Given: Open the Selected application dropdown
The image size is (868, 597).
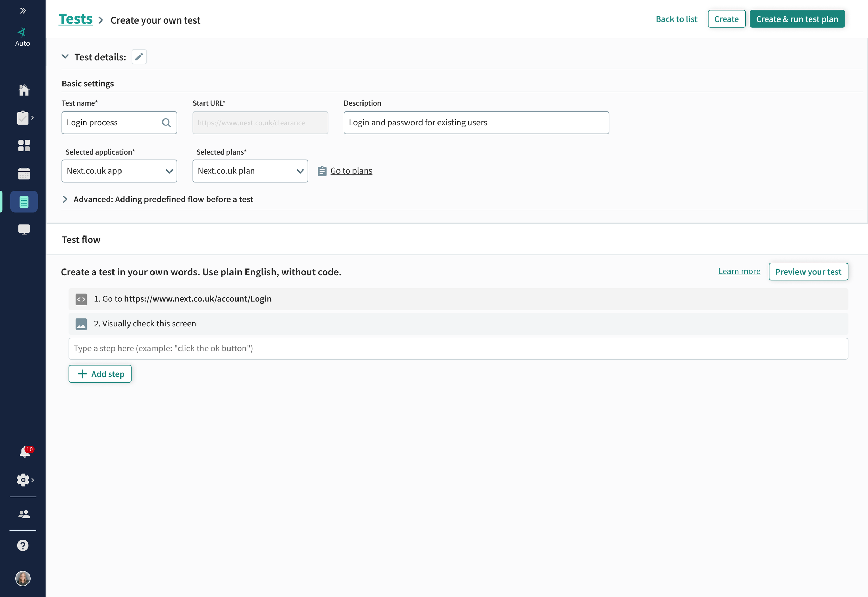Looking at the screenshot, I should [119, 171].
